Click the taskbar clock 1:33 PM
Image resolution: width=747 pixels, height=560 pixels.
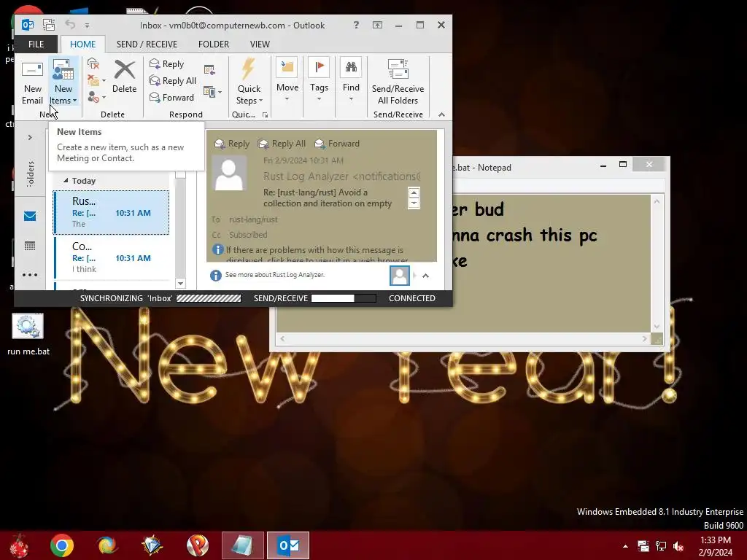tap(716, 545)
